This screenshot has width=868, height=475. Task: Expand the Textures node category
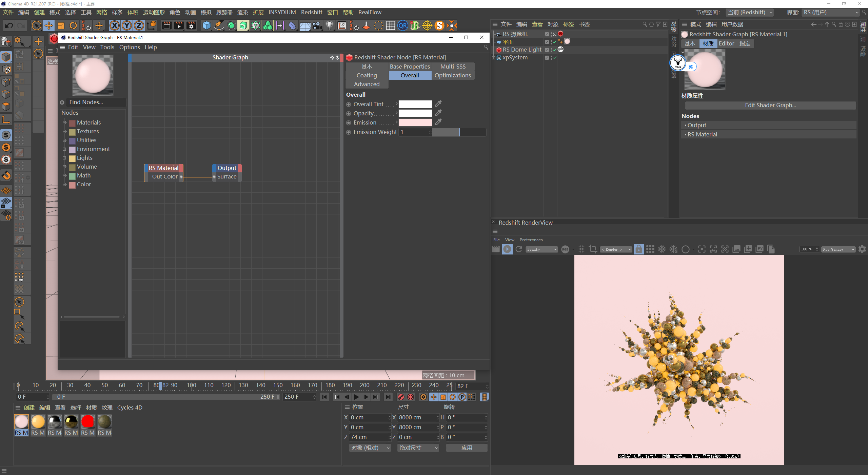(x=64, y=131)
